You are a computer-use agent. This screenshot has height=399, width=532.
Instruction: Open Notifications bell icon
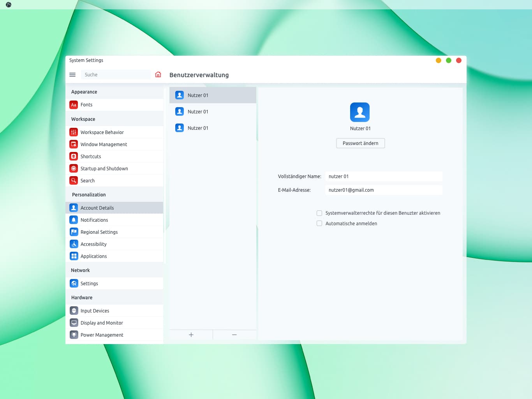(x=74, y=220)
